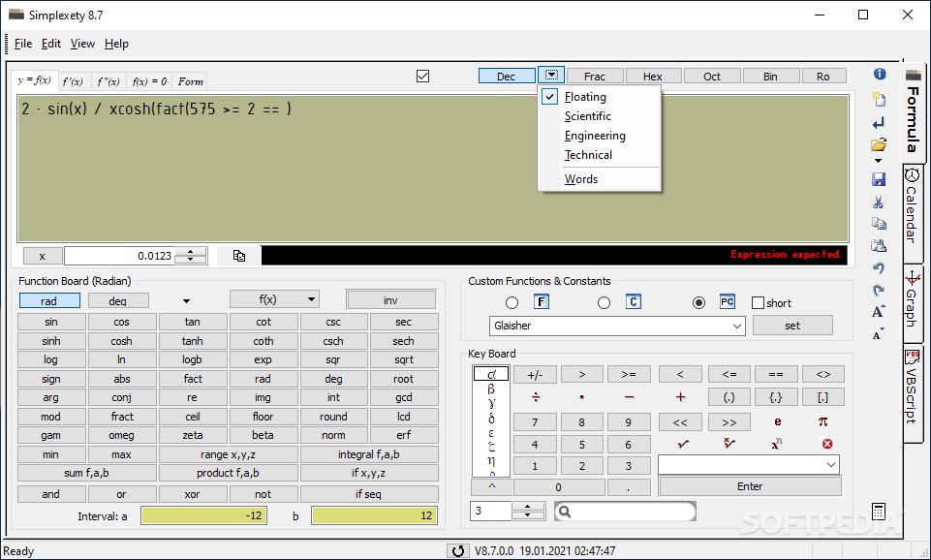This screenshot has width=931, height=560.
Task: Insert the plus operator
Action: tap(680, 397)
